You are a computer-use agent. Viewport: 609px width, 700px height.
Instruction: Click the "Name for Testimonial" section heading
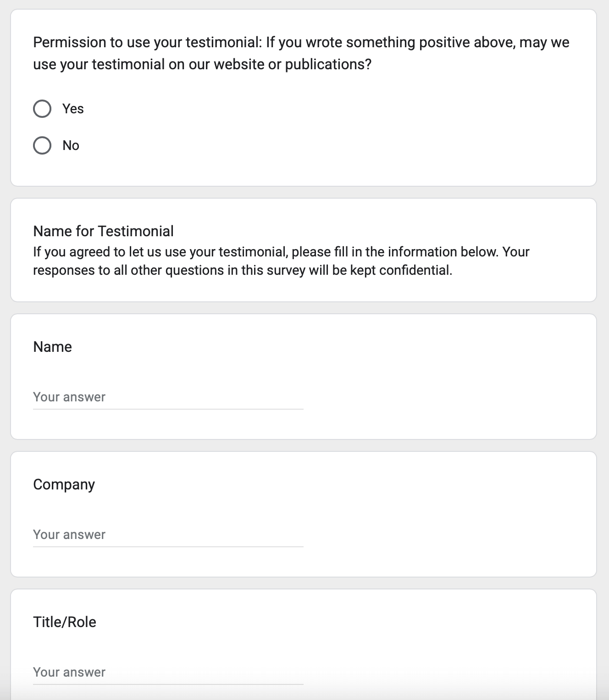pyautogui.click(x=103, y=231)
